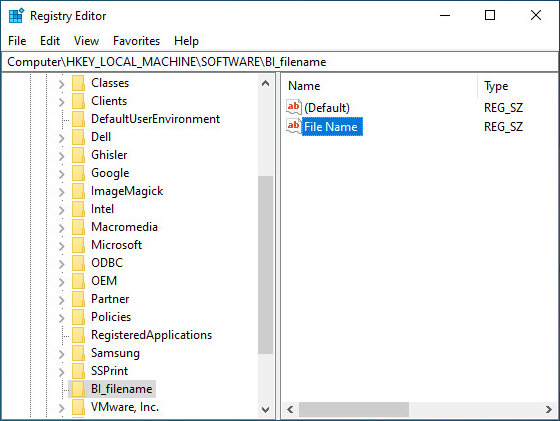Image resolution: width=560 pixels, height=421 pixels.
Task: Click the string icon of (Default) value
Action: pos(294,107)
